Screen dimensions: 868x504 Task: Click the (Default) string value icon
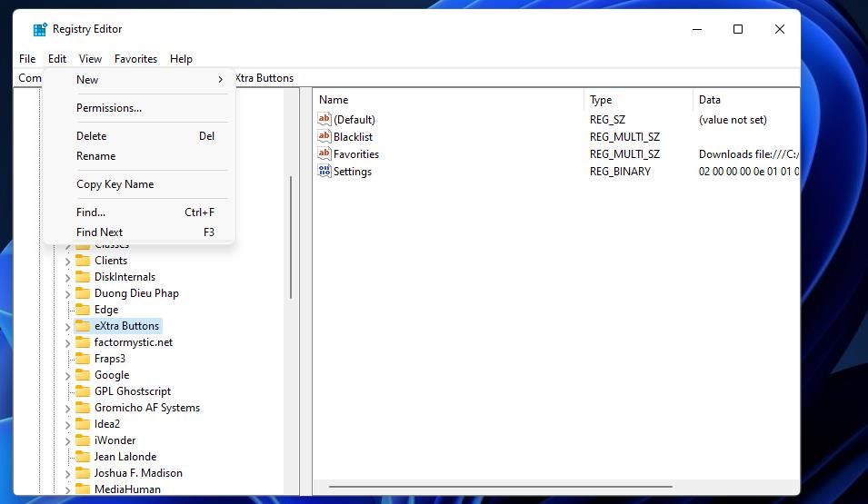click(324, 119)
